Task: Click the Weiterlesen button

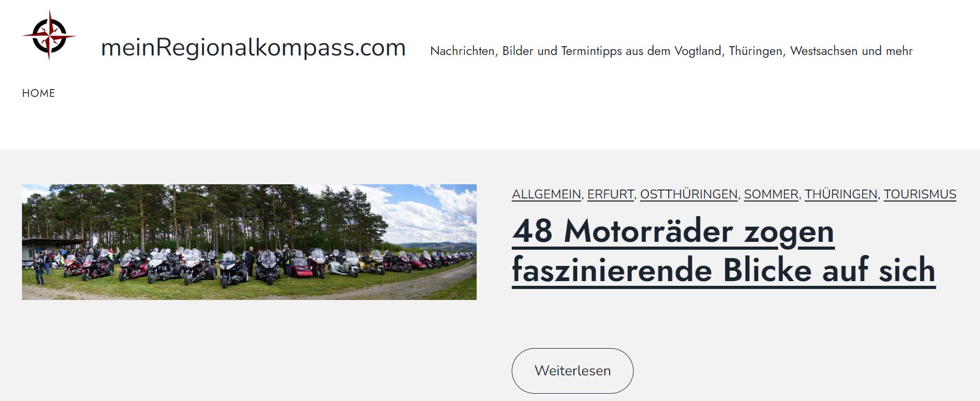Action: pos(572,371)
